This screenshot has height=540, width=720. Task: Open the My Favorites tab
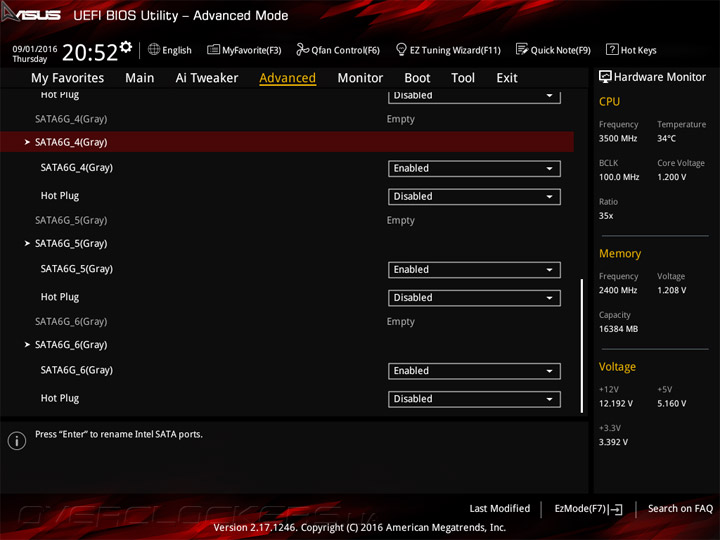68,78
